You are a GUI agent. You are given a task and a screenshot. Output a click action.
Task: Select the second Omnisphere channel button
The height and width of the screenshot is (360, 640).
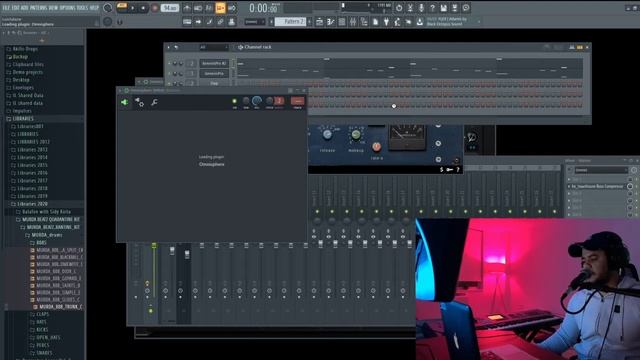[x=214, y=73]
